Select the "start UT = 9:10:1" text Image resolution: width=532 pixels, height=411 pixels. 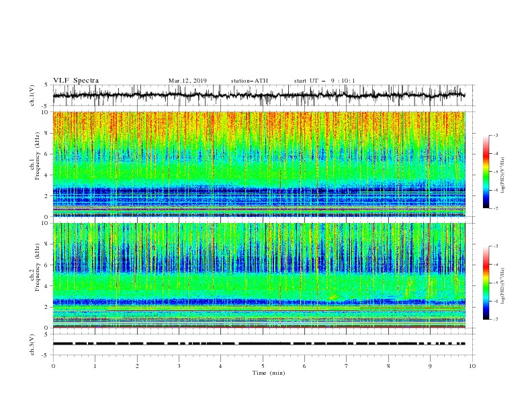[x=324, y=81]
